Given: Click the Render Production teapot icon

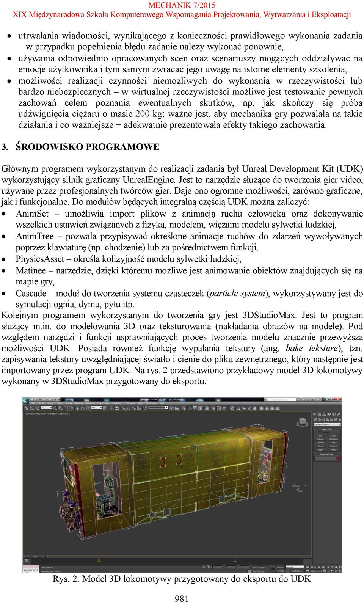Looking at the screenshot, I should pyautogui.click(x=224, y=408).
